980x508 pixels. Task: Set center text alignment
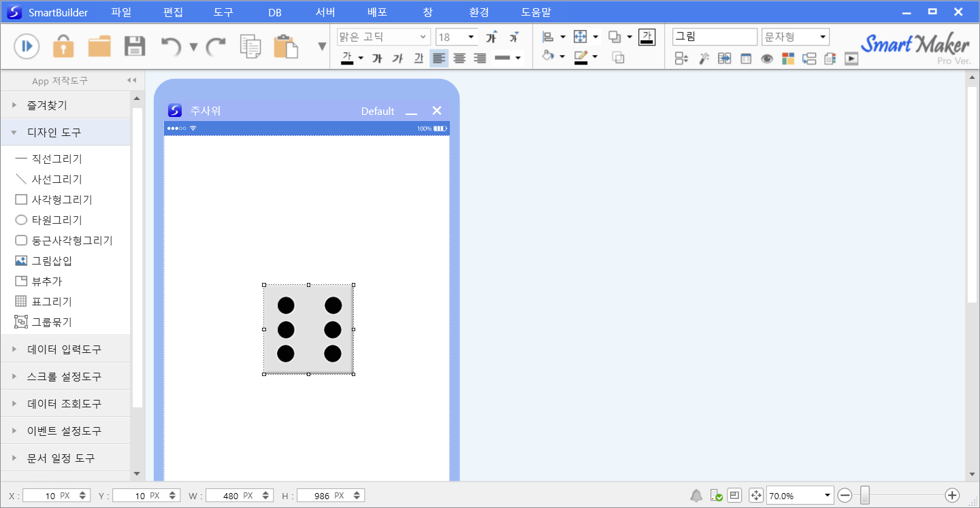coord(459,58)
